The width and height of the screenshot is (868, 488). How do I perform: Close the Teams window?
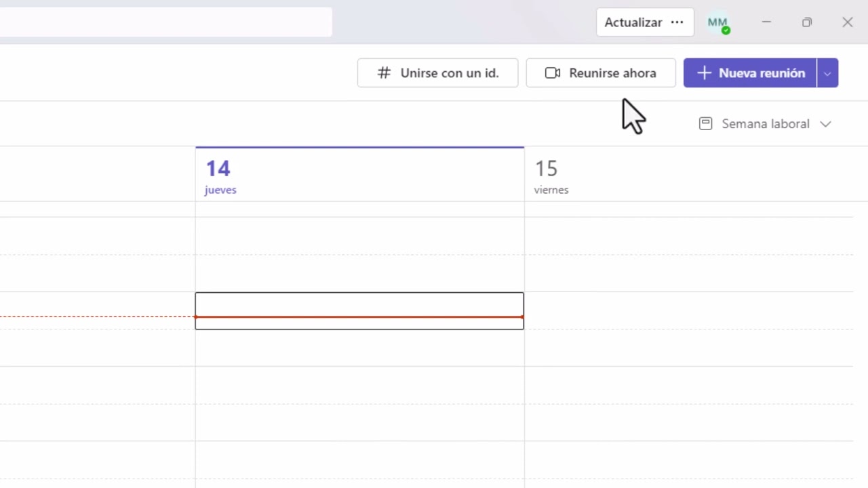(x=848, y=22)
